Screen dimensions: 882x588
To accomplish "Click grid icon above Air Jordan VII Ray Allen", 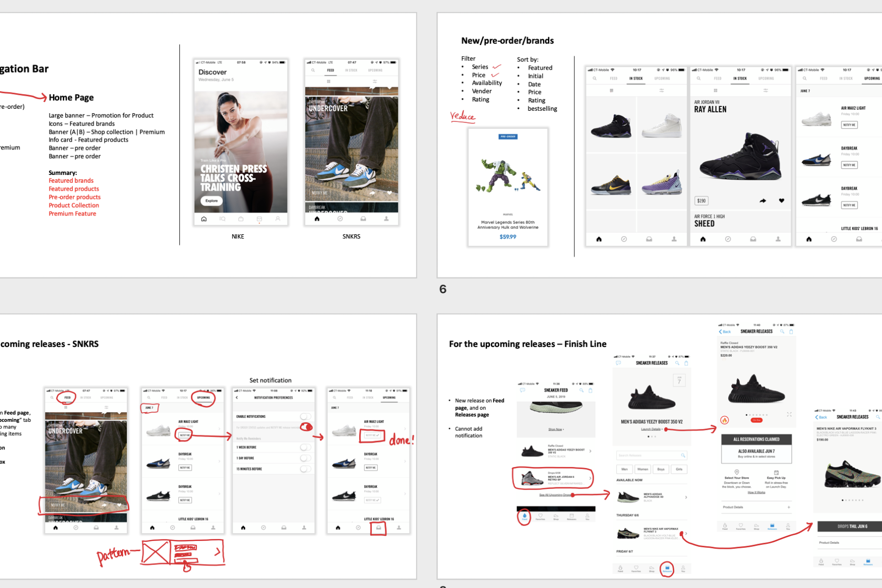I will 715,91.
